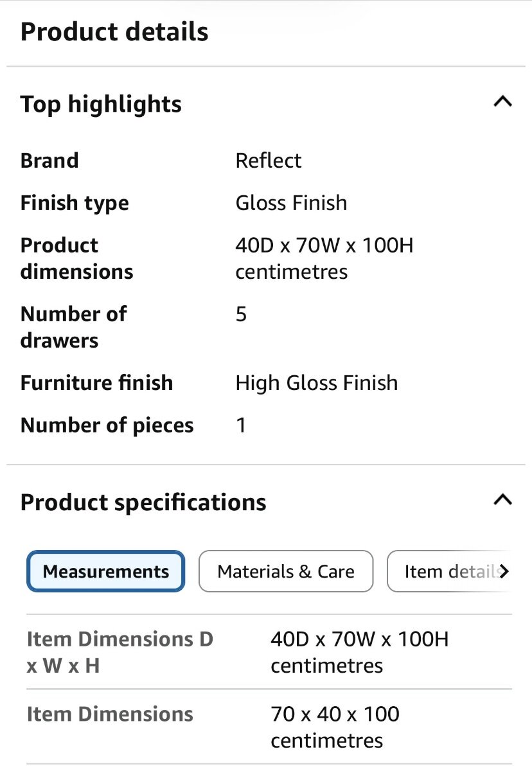
Task: Click the Finish type label
Action: click(x=75, y=203)
